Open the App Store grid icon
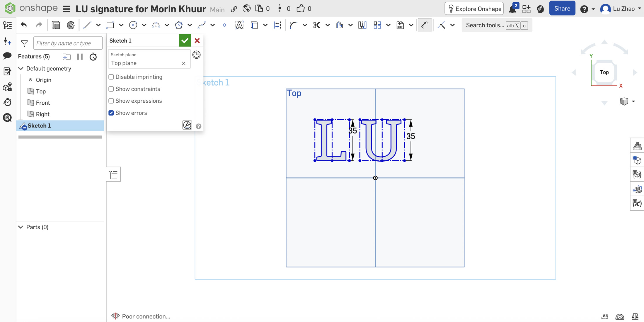Viewport: 644px width, 322px height. [527, 9]
